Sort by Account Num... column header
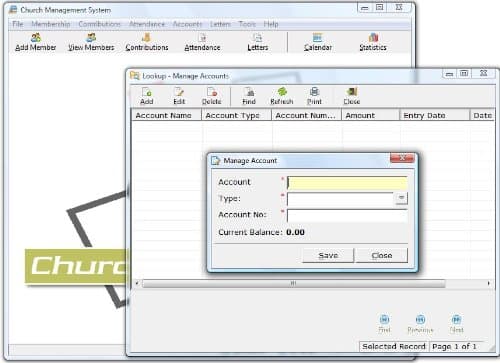This screenshot has height=363, width=500. tap(307, 115)
